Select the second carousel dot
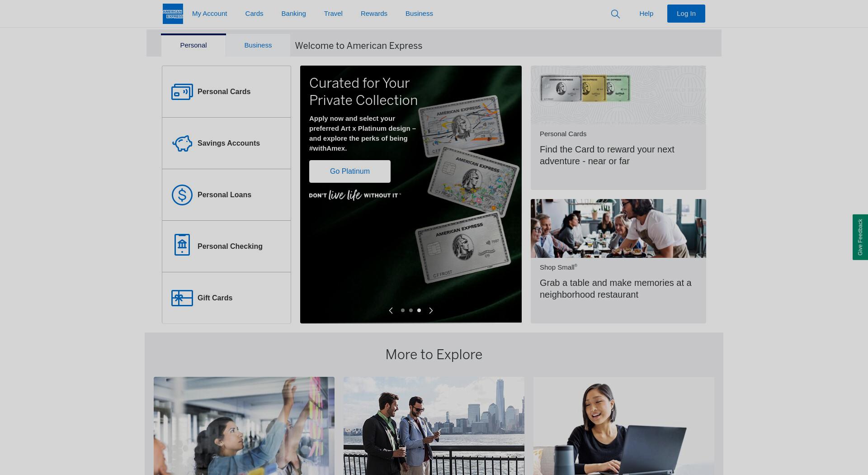The image size is (868, 475). [x=411, y=310]
